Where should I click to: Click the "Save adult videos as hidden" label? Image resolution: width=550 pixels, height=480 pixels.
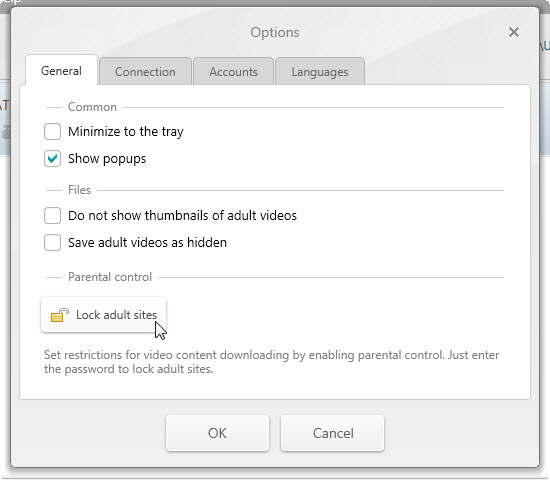coord(147,242)
